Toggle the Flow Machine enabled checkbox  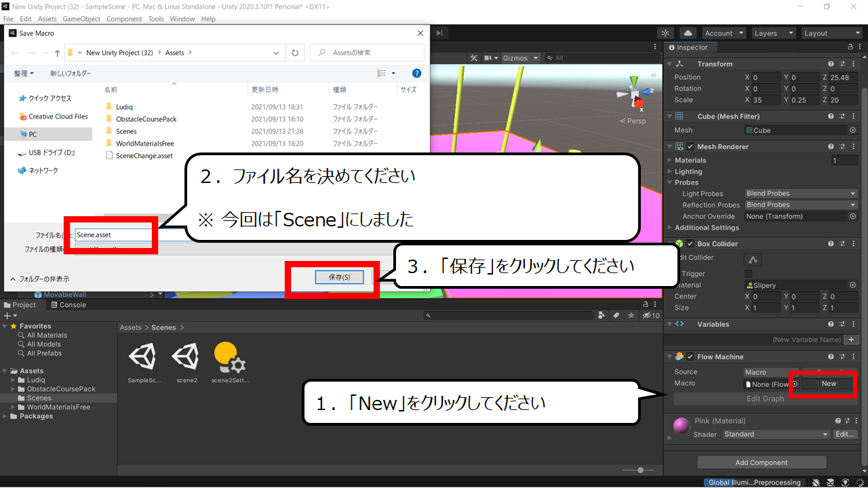pos(690,357)
